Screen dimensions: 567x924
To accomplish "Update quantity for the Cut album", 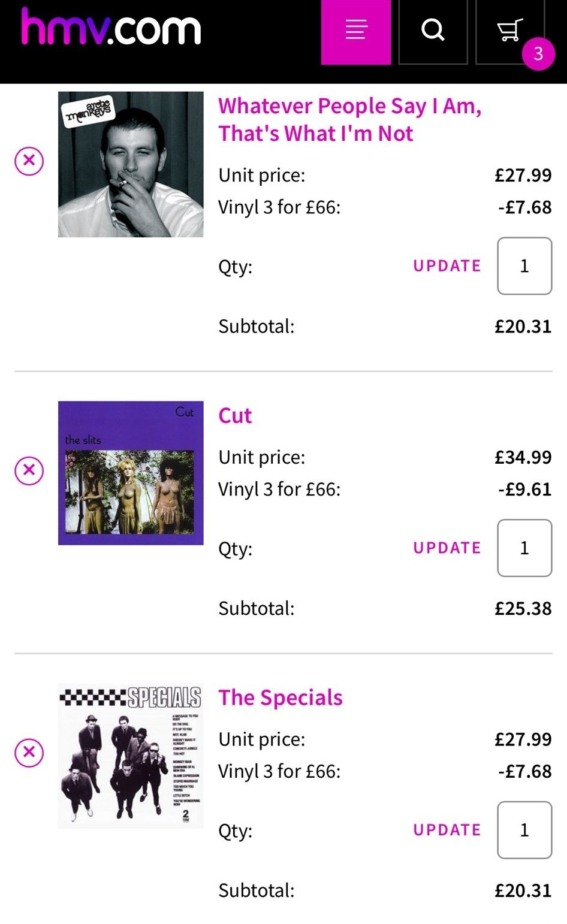I will click(447, 548).
